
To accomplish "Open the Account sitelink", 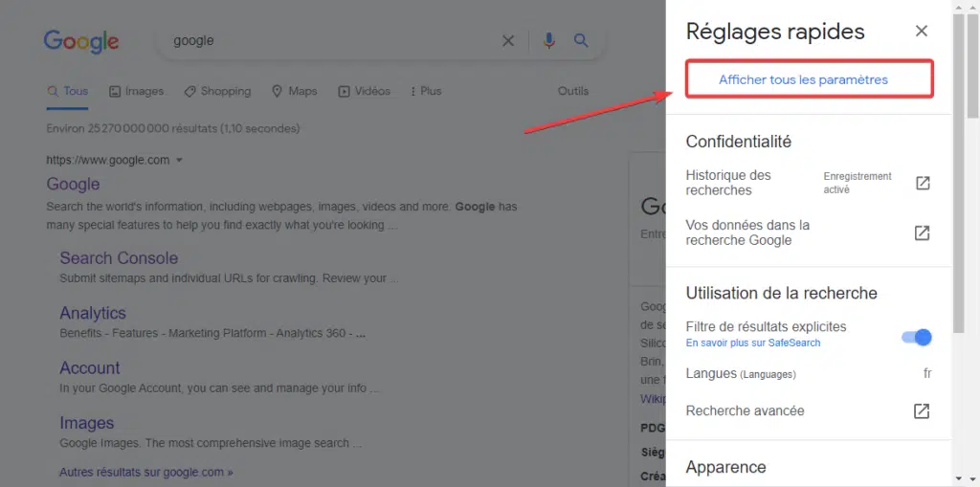I will click(x=89, y=368).
